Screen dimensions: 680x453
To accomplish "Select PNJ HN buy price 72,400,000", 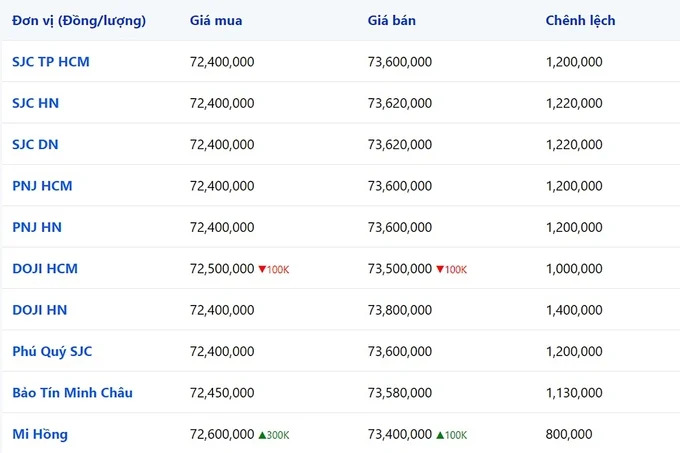I will [222, 227].
